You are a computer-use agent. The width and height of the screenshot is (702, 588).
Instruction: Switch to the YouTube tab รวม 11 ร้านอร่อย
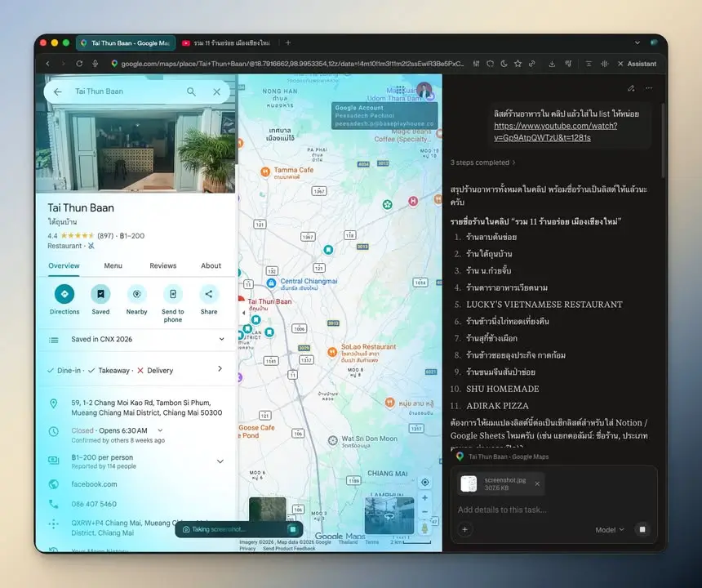227,43
